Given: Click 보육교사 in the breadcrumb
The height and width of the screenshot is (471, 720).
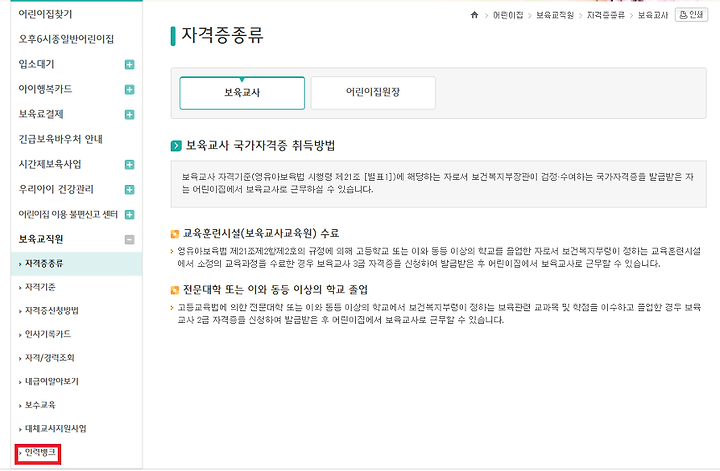Looking at the screenshot, I should (x=653, y=16).
